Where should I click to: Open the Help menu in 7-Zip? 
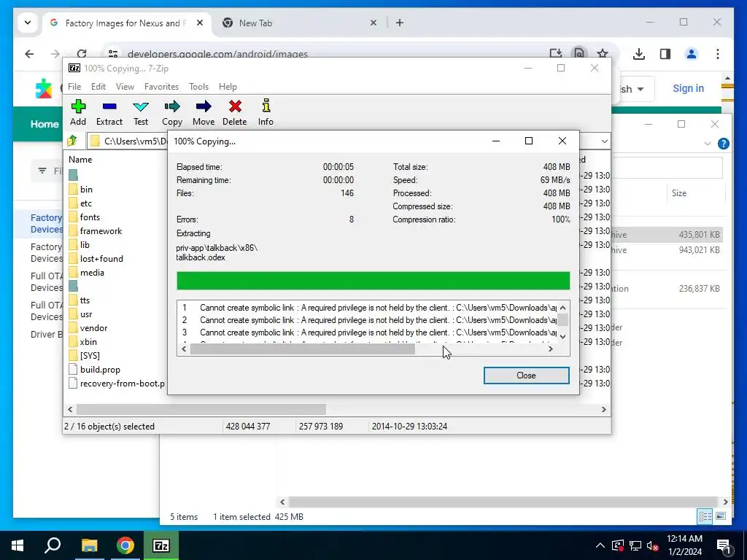[228, 87]
